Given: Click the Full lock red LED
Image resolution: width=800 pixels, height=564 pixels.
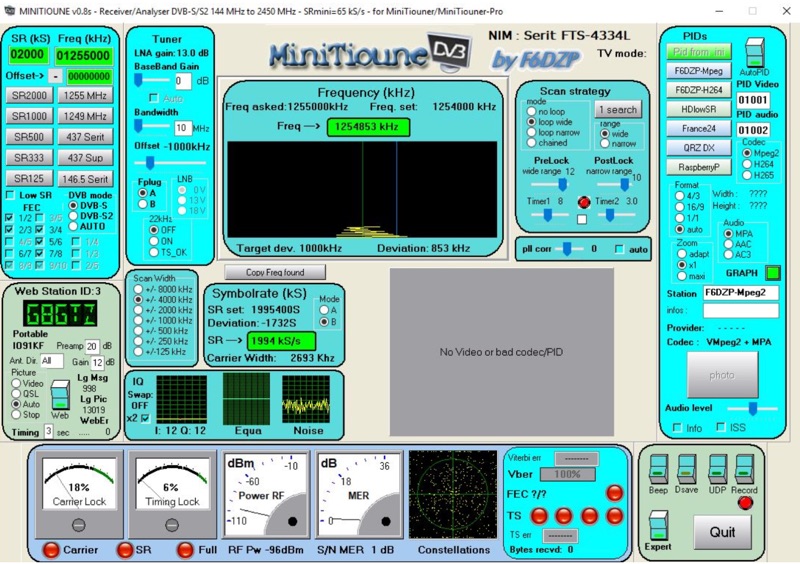Looking at the screenshot, I should coord(185,550).
